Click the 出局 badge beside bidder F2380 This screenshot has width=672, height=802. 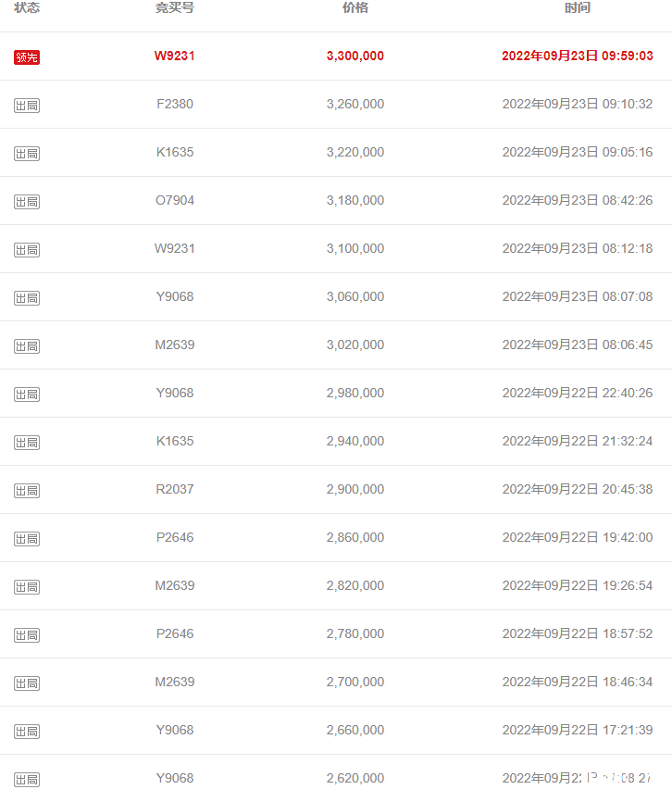[27, 105]
